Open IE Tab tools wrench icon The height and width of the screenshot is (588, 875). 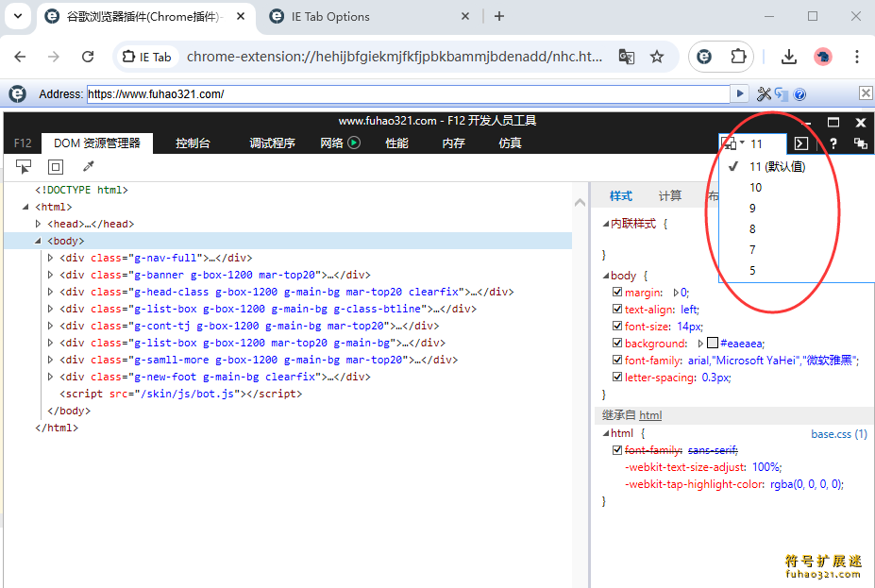[x=764, y=94]
